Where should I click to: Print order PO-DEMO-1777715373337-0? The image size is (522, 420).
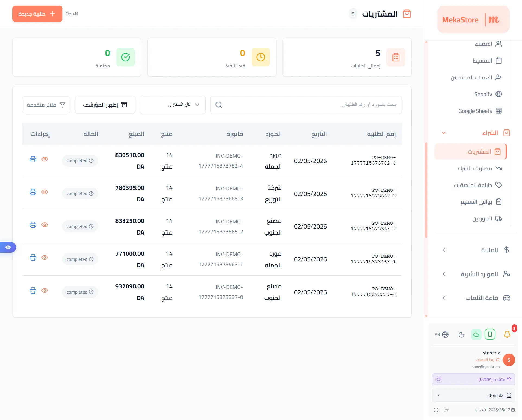coord(33,291)
